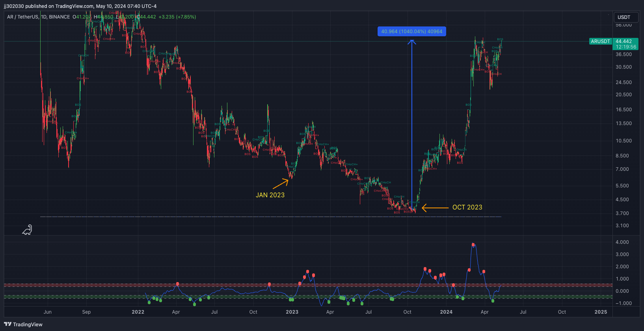Screen dimensions: 644x331
Task: Click the 2022 year label on the time axis
Action: (138, 312)
